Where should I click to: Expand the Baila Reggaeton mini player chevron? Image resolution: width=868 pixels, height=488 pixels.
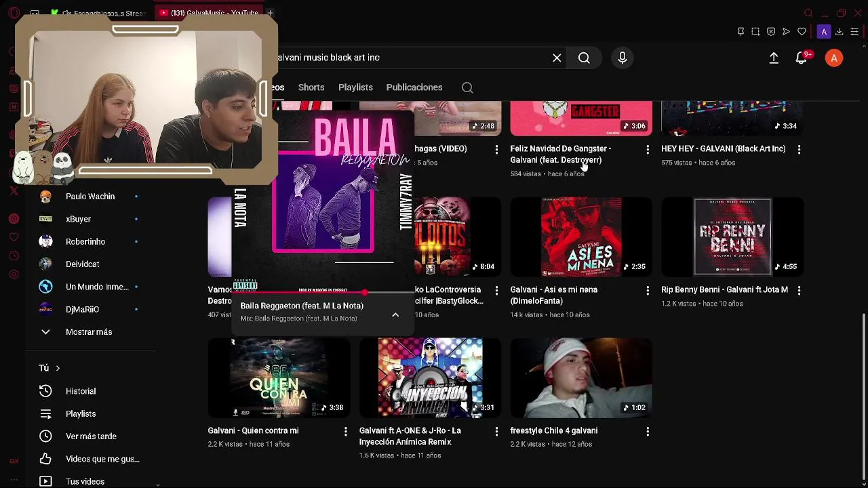395,314
